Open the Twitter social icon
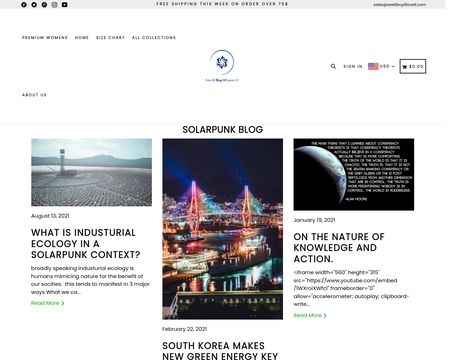Viewport: 450px width, 360px height. (34, 5)
